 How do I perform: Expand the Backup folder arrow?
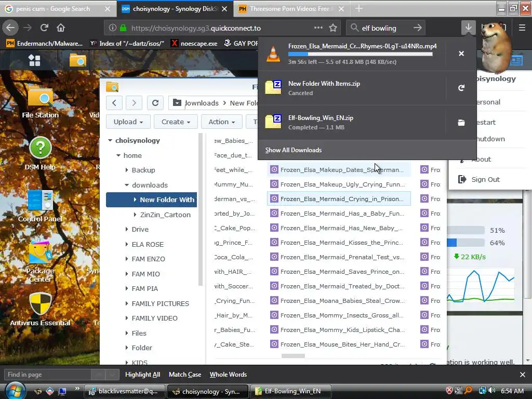pos(127,170)
